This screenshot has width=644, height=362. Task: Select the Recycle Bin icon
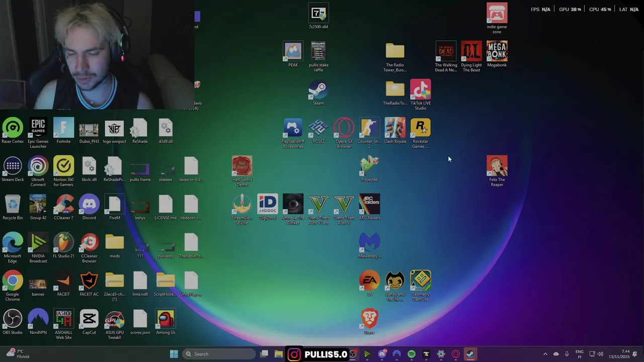[x=13, y=208]
